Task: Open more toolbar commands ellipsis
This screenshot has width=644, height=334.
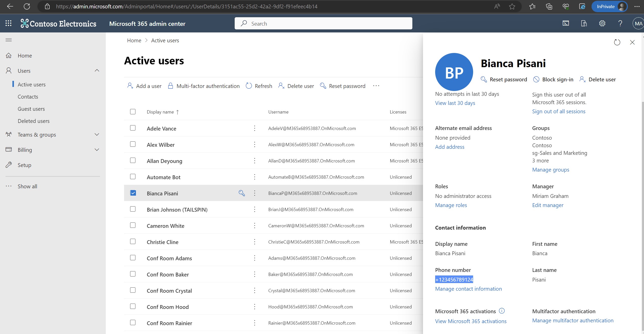Action: [x=376, y=86]
